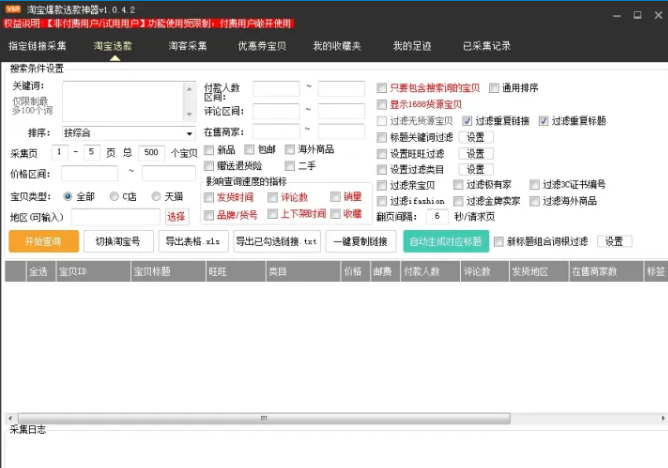668x468 pixels.
Task: Select the 全部 radio button
Action: coord(67,196)
